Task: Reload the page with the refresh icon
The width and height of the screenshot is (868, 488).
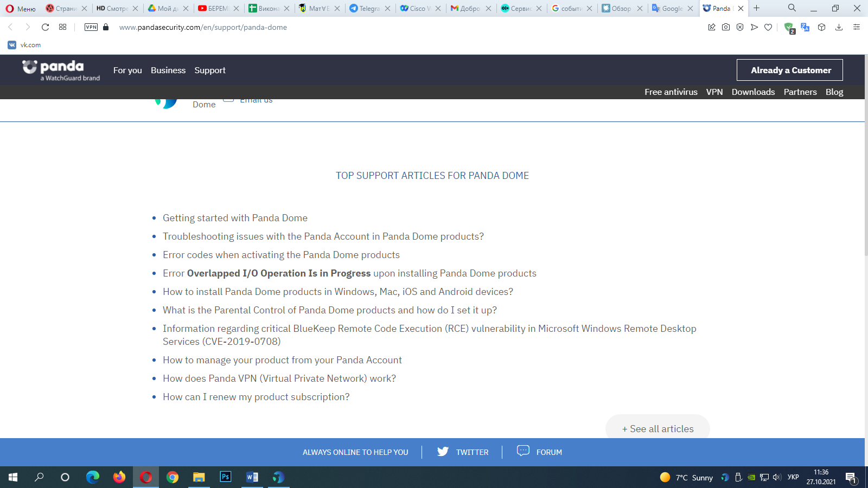Action: 46,27
